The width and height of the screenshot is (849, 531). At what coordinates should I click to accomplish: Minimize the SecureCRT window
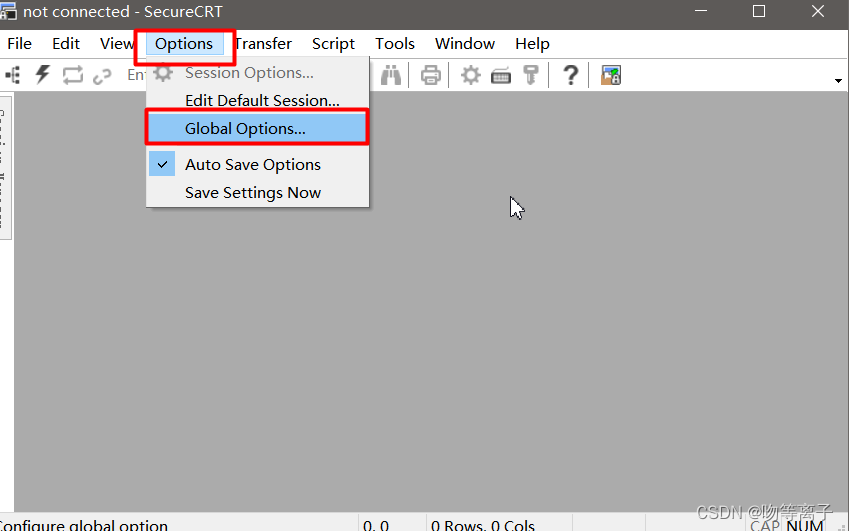tap(701, 11)
